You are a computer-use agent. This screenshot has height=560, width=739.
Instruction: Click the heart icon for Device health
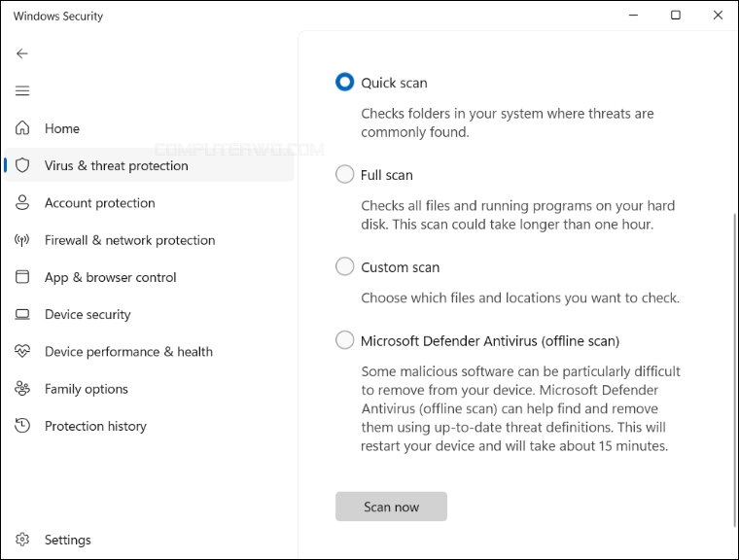click(x=22, y=351)
